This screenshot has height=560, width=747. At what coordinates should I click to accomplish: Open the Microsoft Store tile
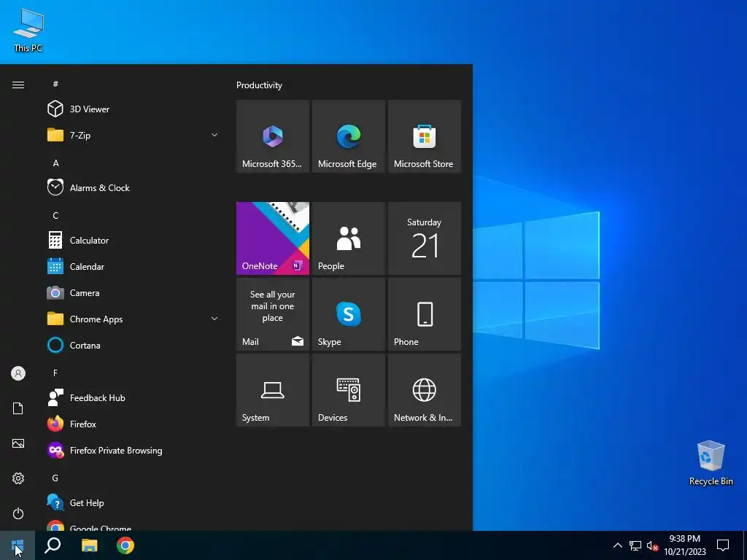pyautogui.click(x=425, y=136)
